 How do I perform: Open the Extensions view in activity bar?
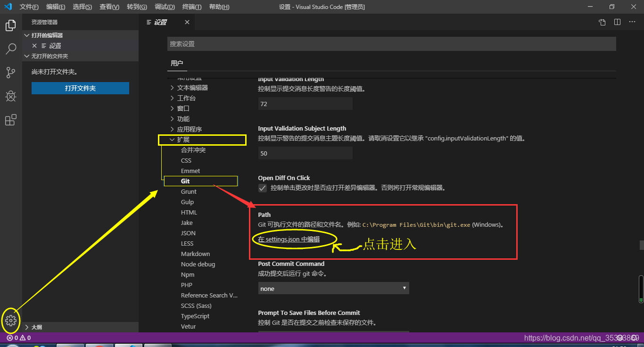pos(10,120)
